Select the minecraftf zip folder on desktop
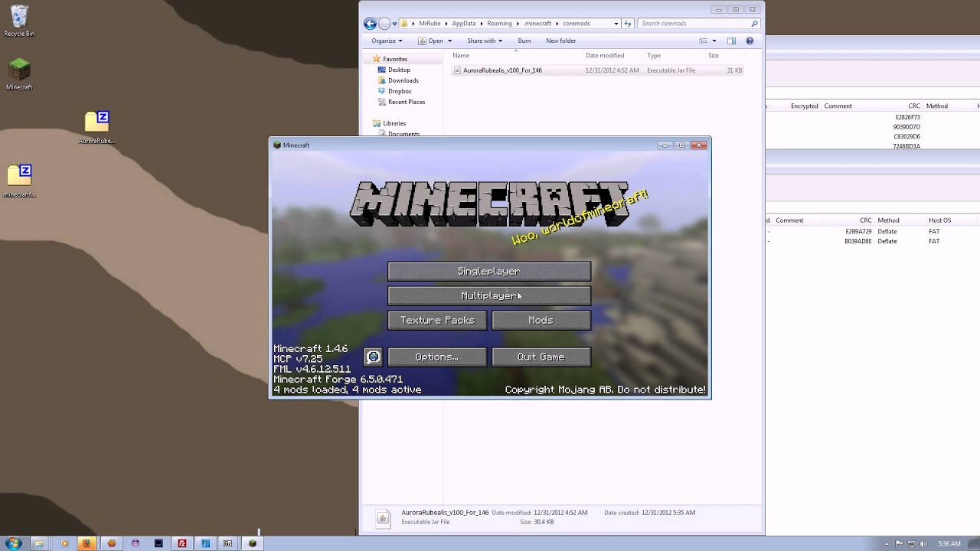Viewport: 980px width, 551px height. tap(19, 181)
